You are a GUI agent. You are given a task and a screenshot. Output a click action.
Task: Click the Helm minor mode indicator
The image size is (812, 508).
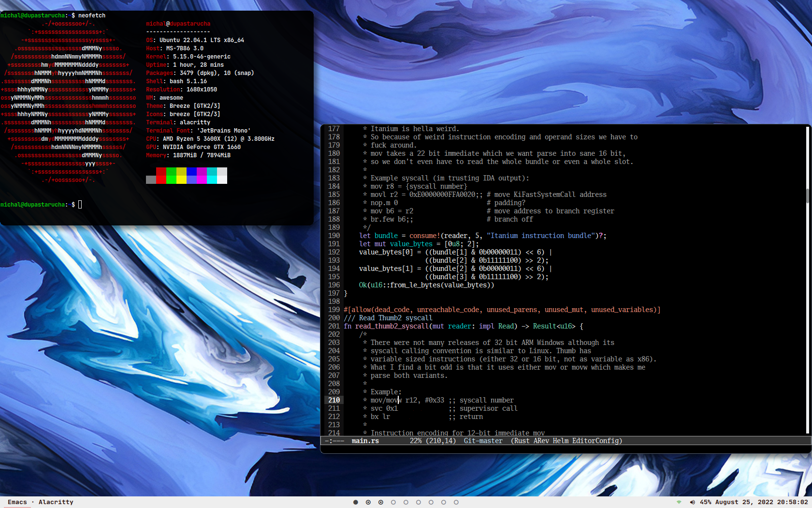tap(560, 441)
